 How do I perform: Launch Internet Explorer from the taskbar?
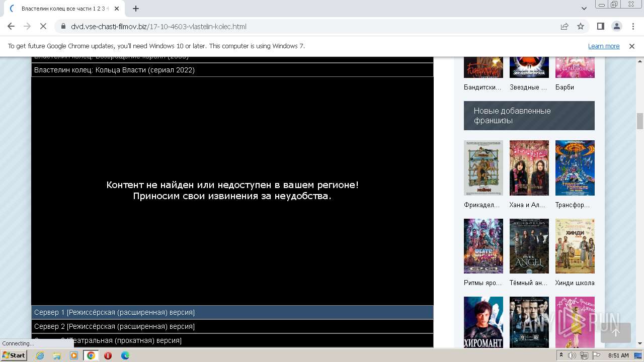click(40, 355)
